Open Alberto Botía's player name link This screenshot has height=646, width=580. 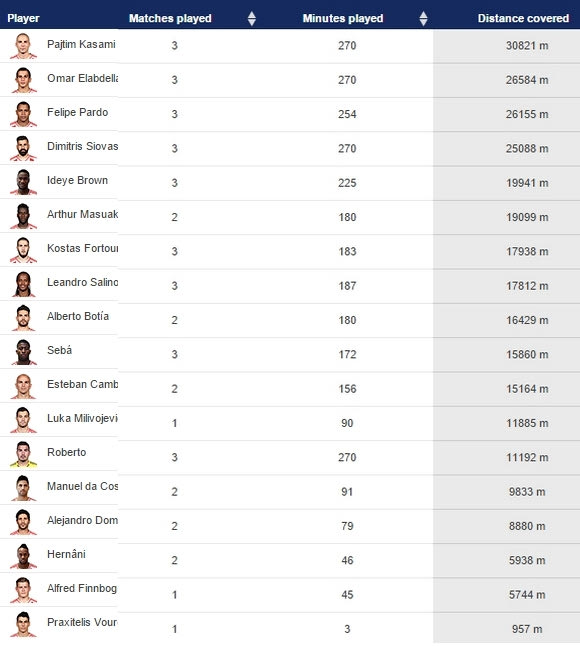click(x=78, y=316)
